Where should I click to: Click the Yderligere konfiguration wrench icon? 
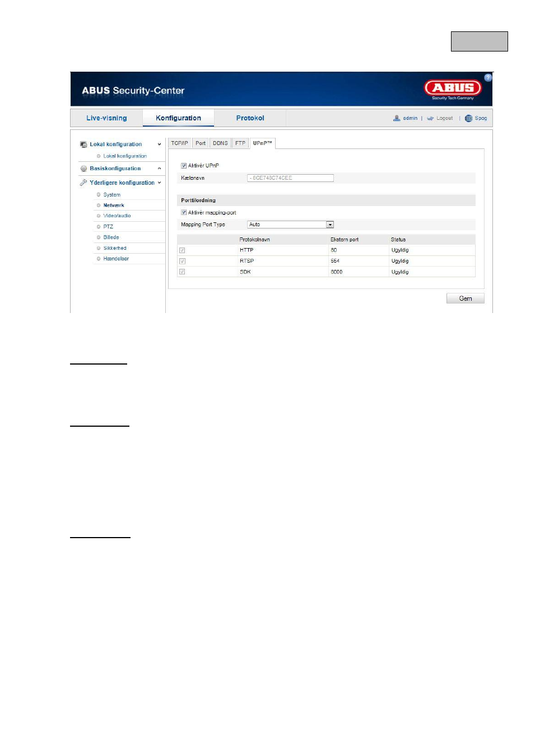point(83,183)
